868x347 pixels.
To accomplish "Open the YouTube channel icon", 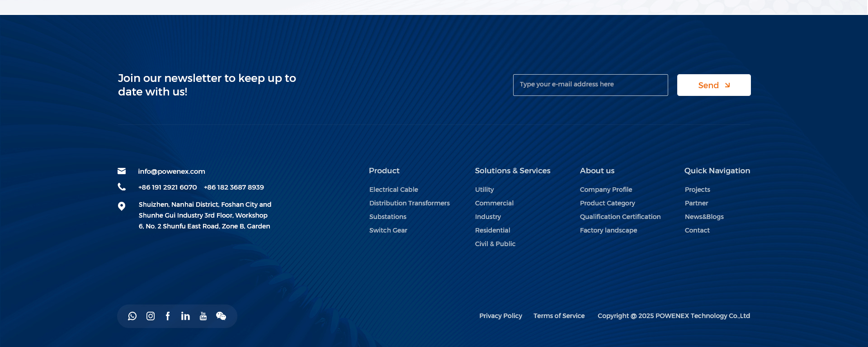I will (x=203, y=316).
